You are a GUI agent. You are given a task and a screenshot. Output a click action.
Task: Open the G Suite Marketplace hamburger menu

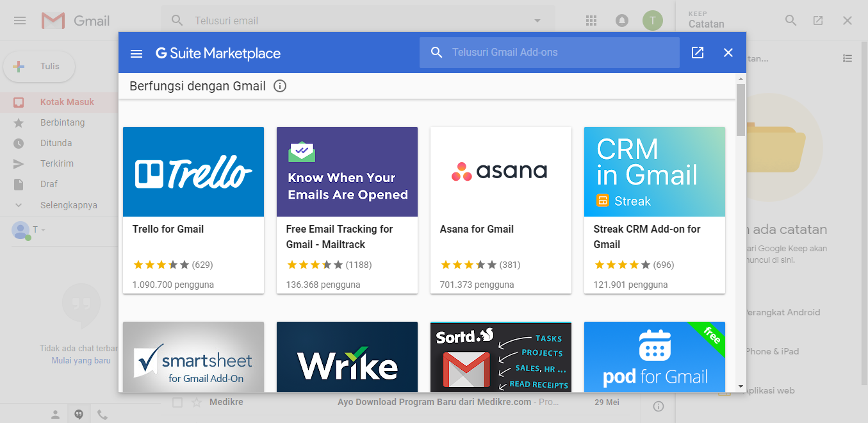point(136,53)
